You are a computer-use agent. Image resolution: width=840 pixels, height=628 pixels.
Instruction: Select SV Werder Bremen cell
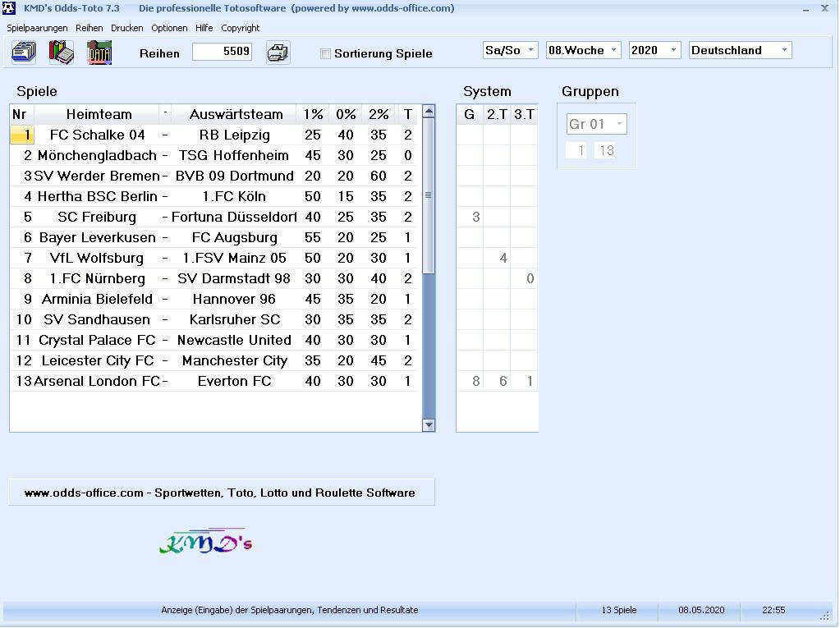click(98, 176)
